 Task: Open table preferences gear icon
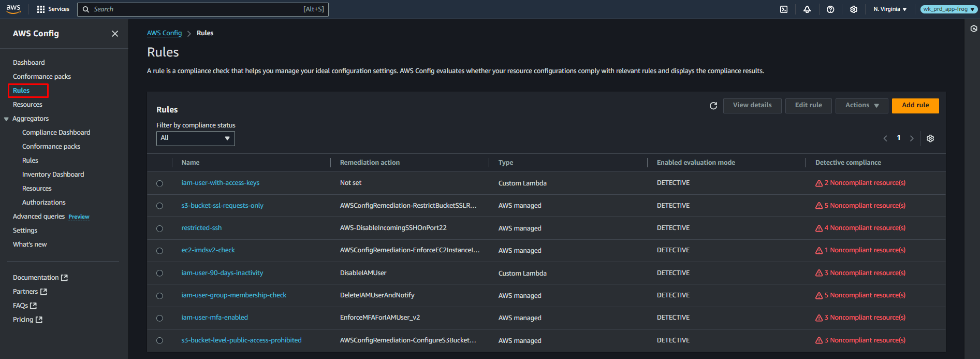(930, 138)
